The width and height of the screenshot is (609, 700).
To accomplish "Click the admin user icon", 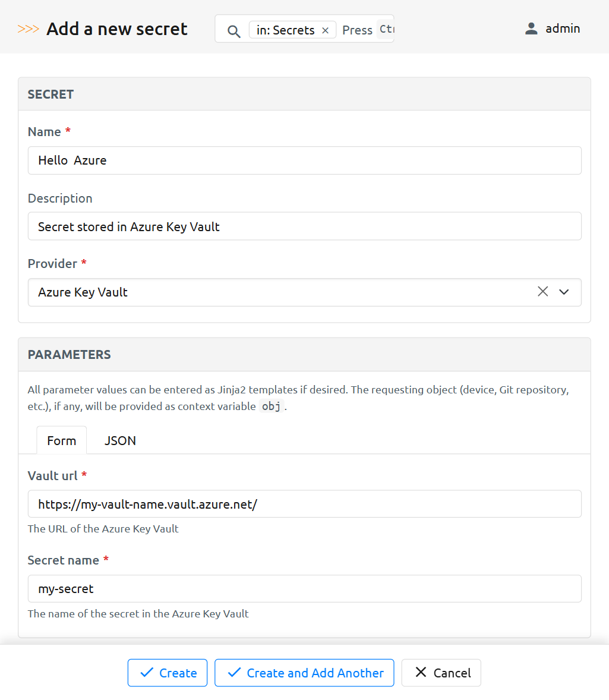I will 531,29.
